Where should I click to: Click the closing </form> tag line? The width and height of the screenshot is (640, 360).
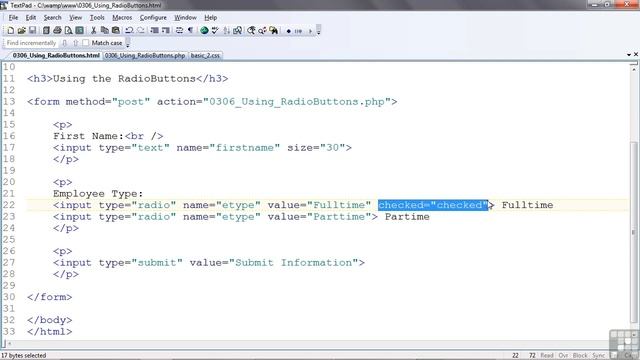pyautogui.click(x=49, y=297)
